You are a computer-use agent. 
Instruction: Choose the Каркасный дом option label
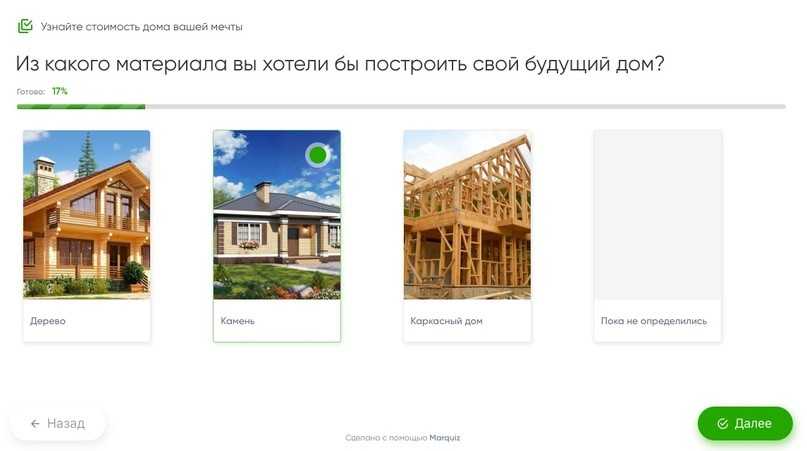click(446, 321)
